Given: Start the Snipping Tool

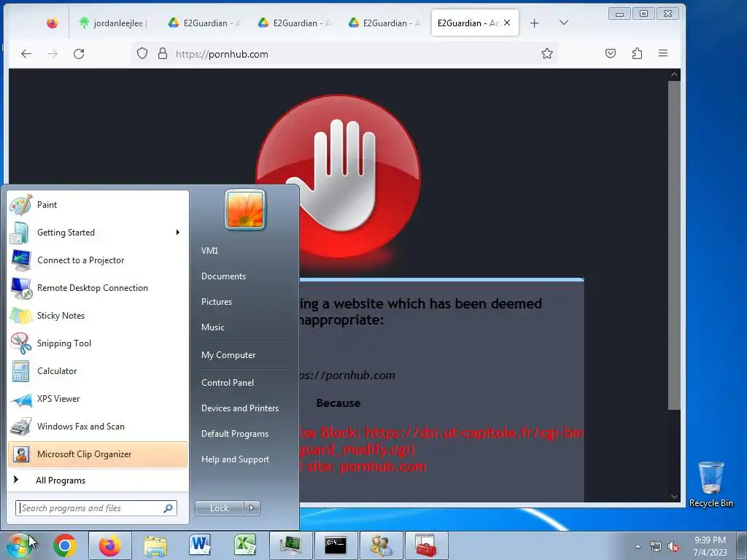Looking at the screenshot, I should click(x=98, y=343).
